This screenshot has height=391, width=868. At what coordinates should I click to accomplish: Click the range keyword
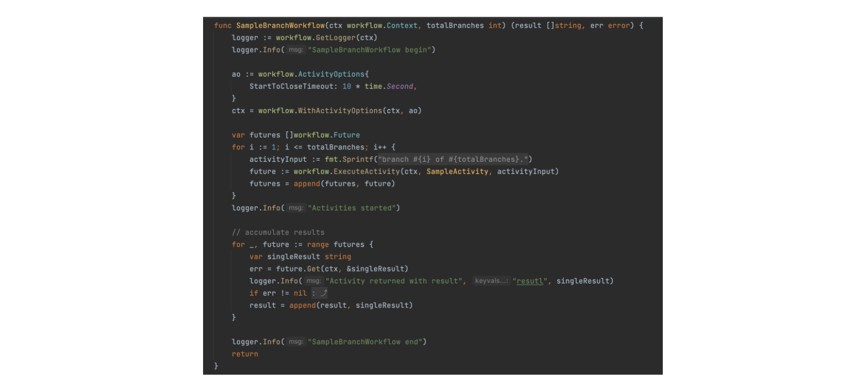click(318, 244)
